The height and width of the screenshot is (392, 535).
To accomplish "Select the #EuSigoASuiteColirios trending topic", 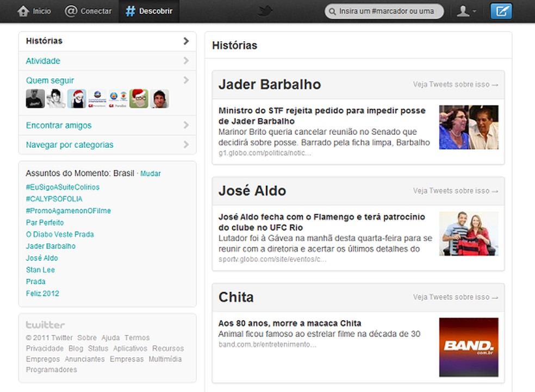I will click(62, 187).
